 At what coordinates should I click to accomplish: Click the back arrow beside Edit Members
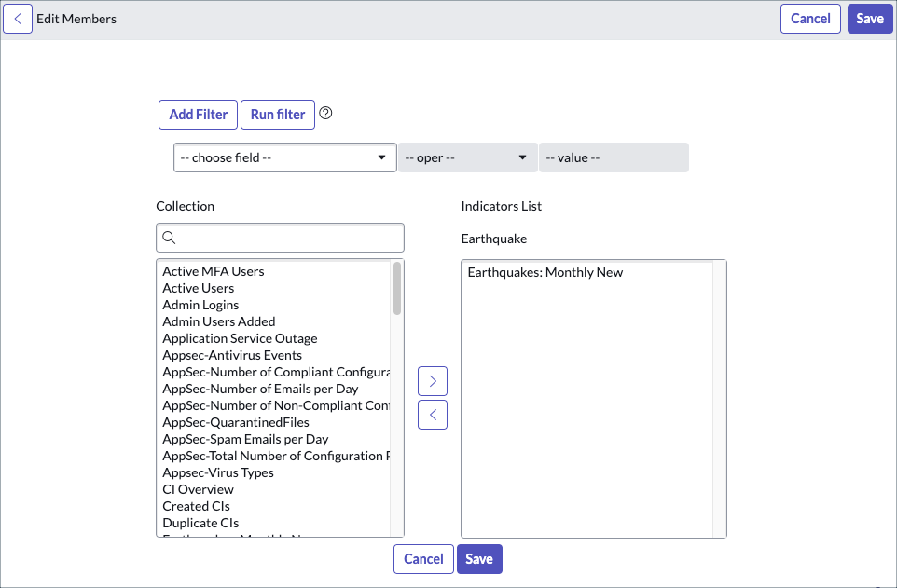click(19, 18)
